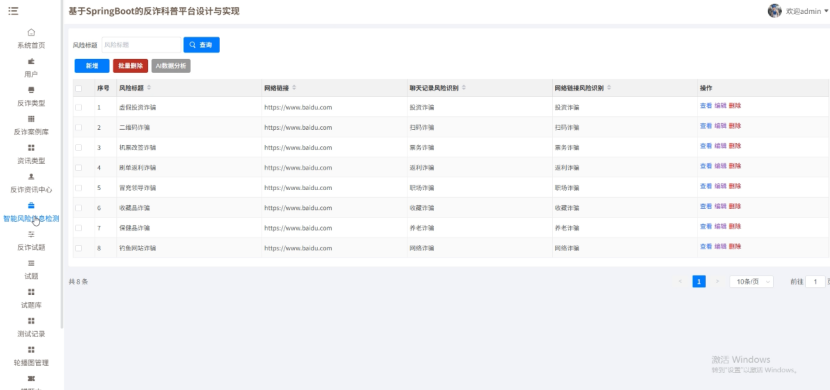Click the 用户 sidebar icon

(x=31, y=61)
